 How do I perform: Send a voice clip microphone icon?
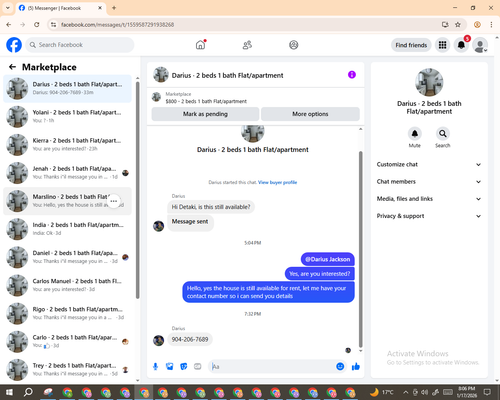point(155,367)
